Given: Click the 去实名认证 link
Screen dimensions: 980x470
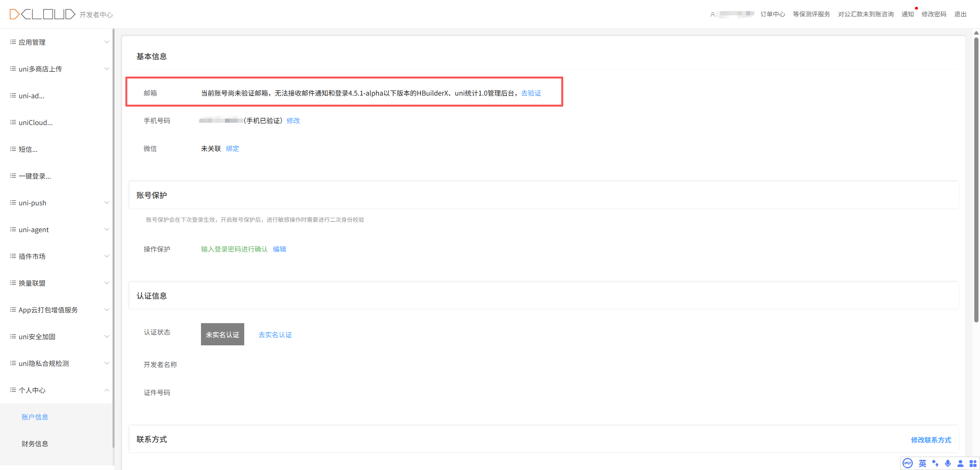Looking at the screenshot, I should (275, 335).
